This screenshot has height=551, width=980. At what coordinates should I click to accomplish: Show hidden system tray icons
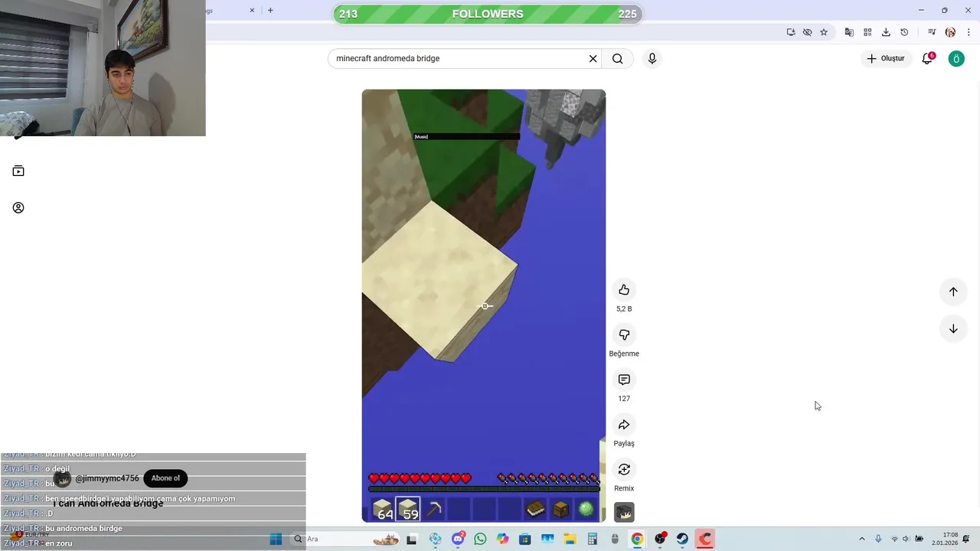pyautogui.click(x=862, y=540)
